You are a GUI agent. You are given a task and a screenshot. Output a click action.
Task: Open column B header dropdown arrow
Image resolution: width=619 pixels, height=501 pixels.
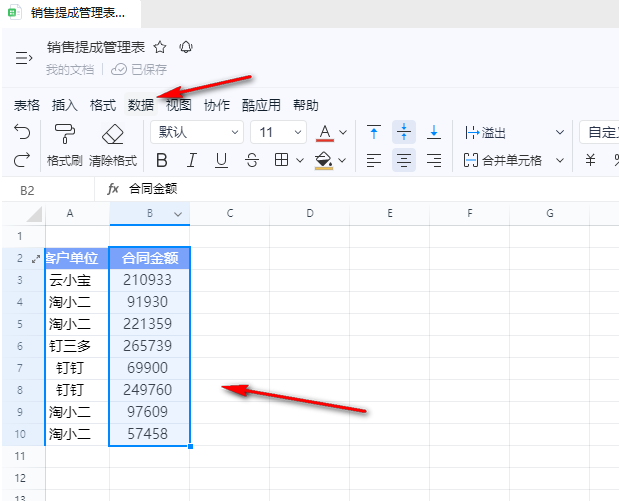(178, 214)
